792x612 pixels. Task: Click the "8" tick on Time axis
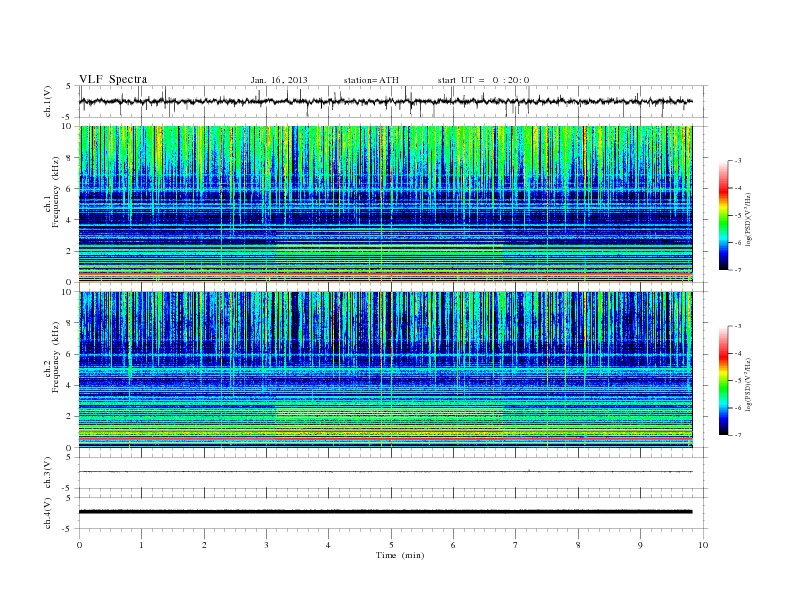pos(578,545)
